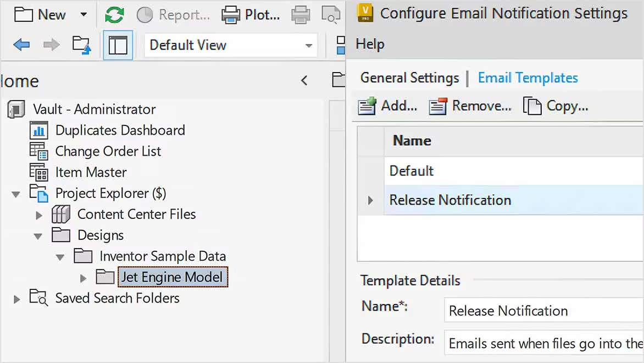The height and width of the screenshot is (363, 644).
Task: Select Project Explorer ($)
Action: pyautogui.click(x=110, y=193)
